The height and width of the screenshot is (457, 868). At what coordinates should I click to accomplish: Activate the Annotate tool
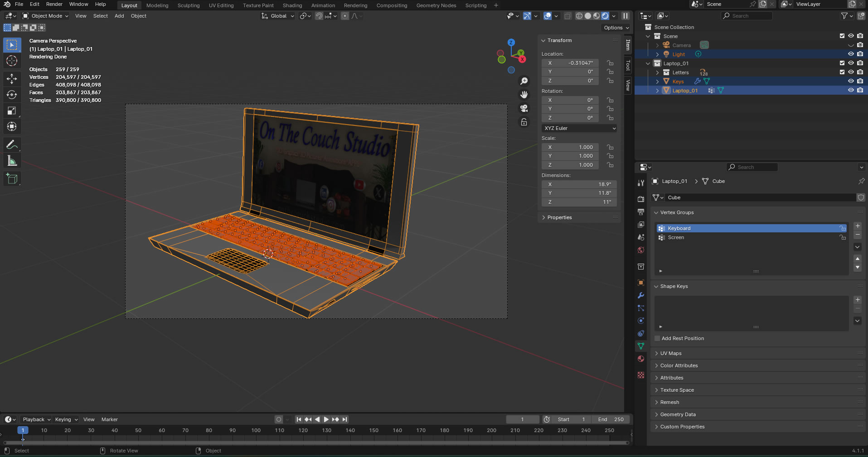pos(12,145)
